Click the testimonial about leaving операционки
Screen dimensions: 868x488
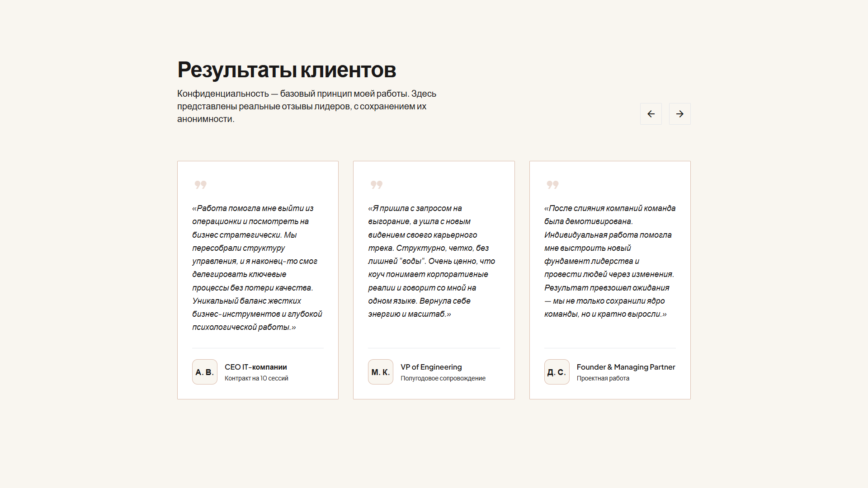point(257,267)
